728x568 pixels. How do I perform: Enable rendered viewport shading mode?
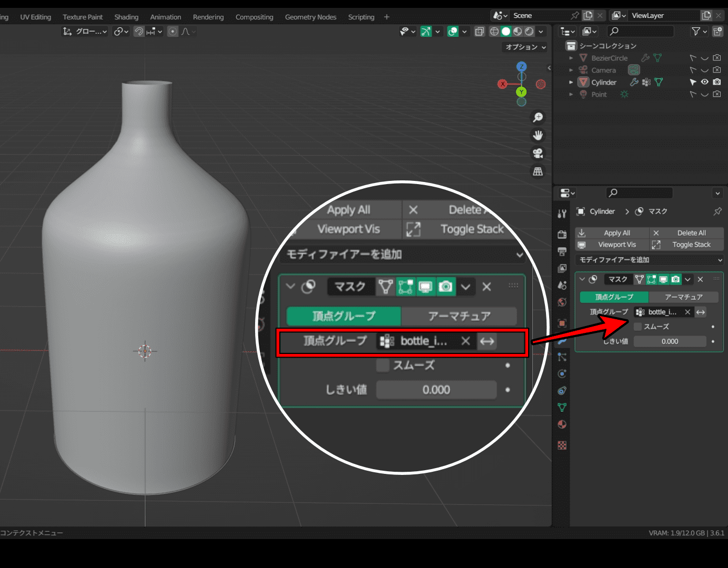coord(529,32)
